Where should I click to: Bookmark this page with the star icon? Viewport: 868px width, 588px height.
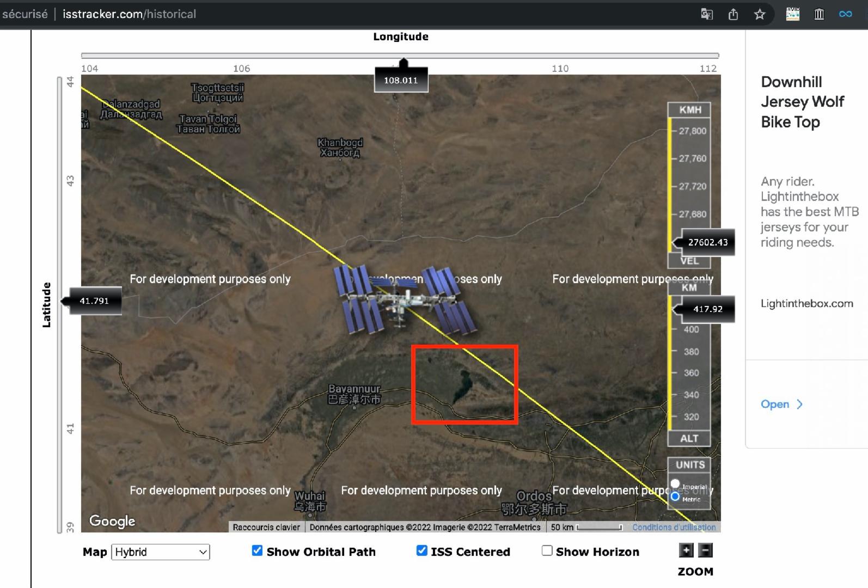(760, 14)
